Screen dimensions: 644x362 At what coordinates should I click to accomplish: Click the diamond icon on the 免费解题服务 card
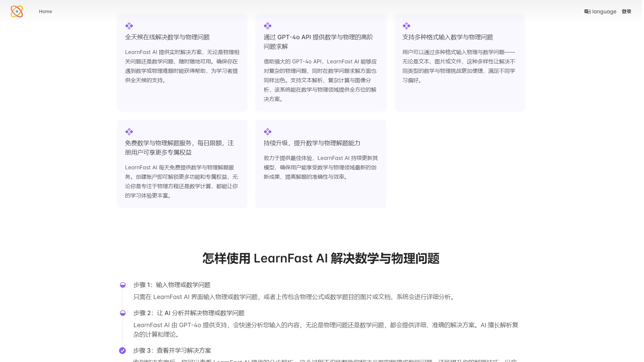tap(129, 131)
